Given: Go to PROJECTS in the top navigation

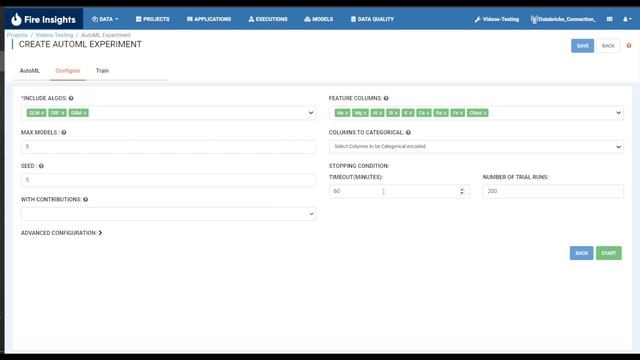Looking at the screenshot, I should 153,19.
